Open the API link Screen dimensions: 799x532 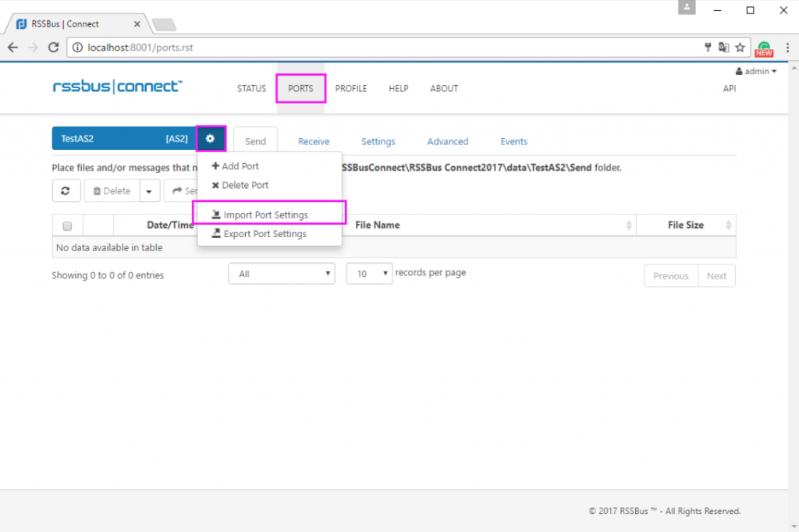[730, 89]
